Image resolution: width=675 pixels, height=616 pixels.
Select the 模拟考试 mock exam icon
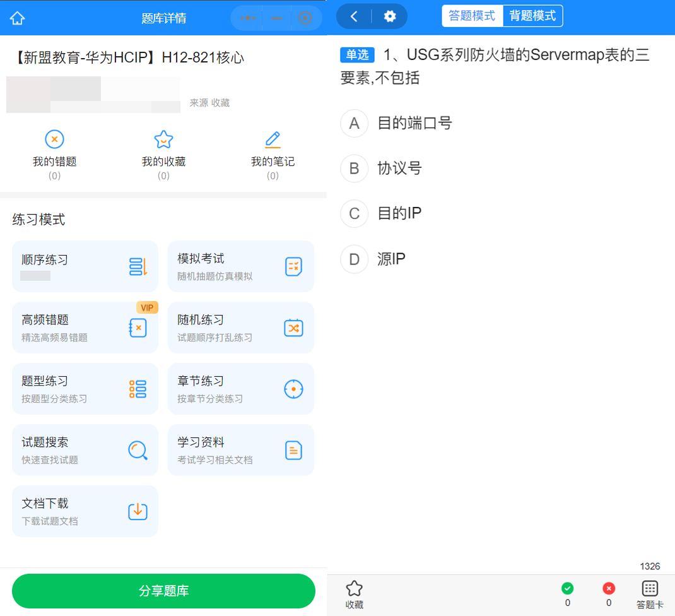coord(293,266)
